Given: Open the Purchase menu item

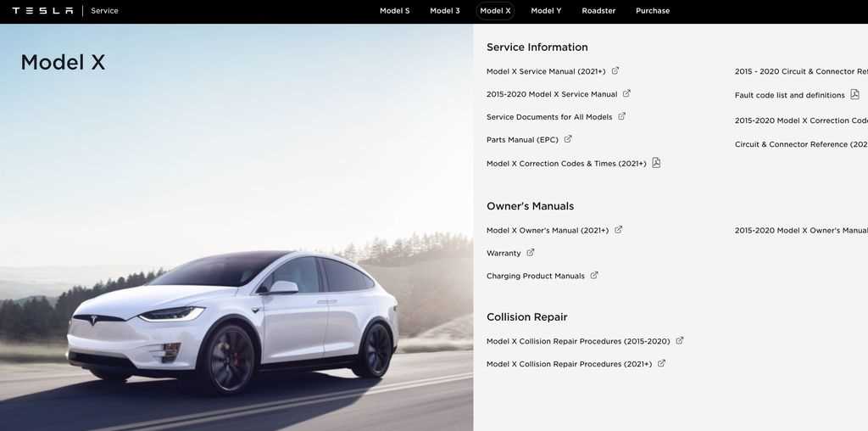Looking at the screenshot, I should pyautogui.click(x=653, y=10).
